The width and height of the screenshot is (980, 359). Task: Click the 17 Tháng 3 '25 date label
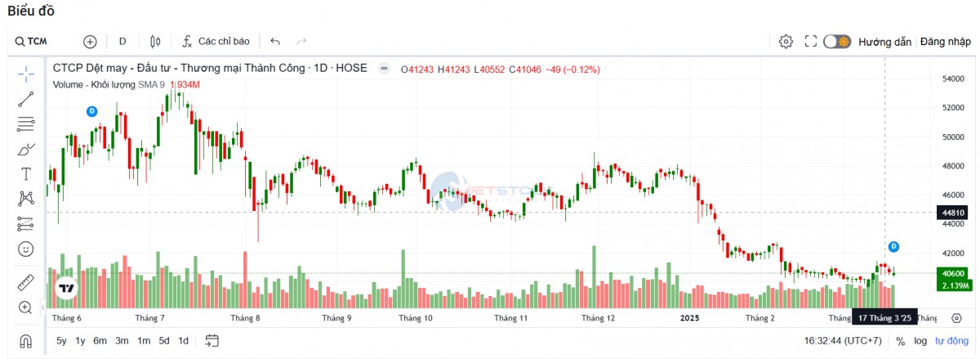[x=885, y=318]
